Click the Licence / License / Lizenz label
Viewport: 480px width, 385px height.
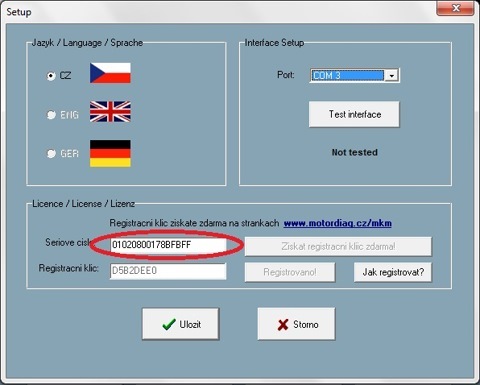(x=83, y=204)
